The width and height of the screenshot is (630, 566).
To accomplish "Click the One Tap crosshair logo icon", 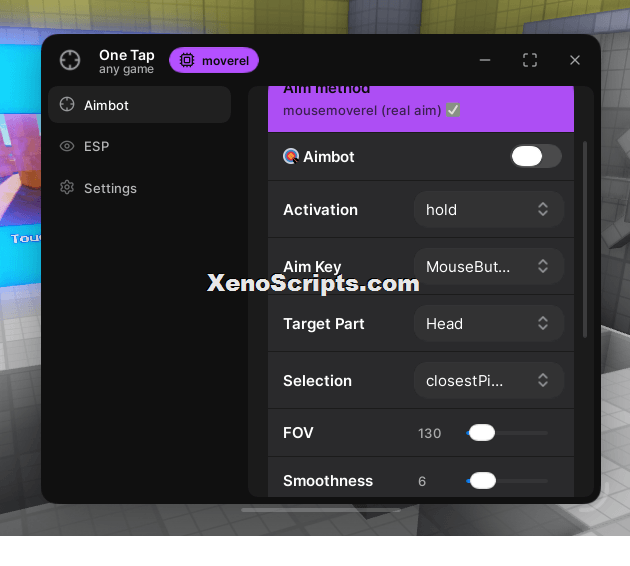I will 70,60.
